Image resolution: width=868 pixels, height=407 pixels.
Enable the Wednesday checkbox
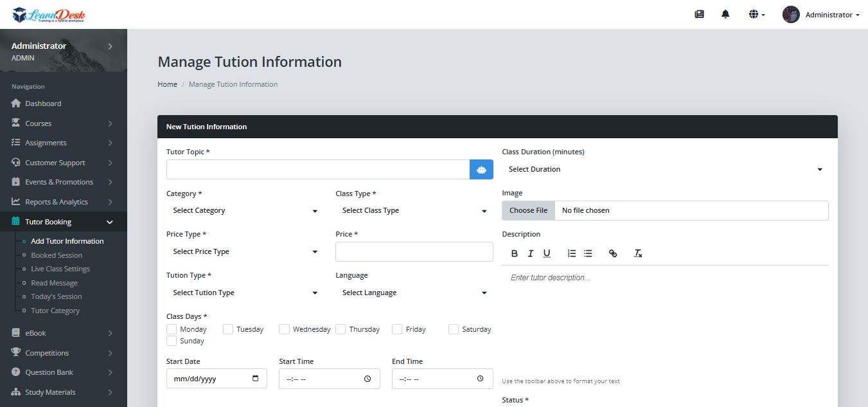click(x=285, y=329)
